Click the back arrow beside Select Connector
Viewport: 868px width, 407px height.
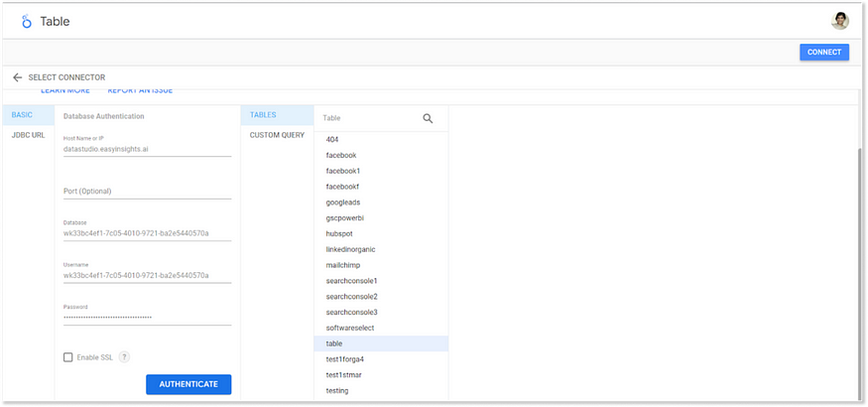pos(18,77)
